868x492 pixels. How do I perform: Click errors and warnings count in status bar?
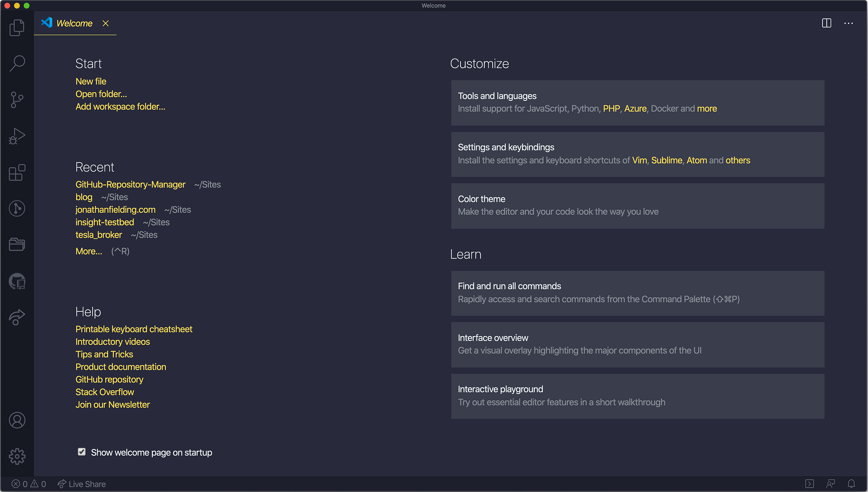tap(29, 484)
